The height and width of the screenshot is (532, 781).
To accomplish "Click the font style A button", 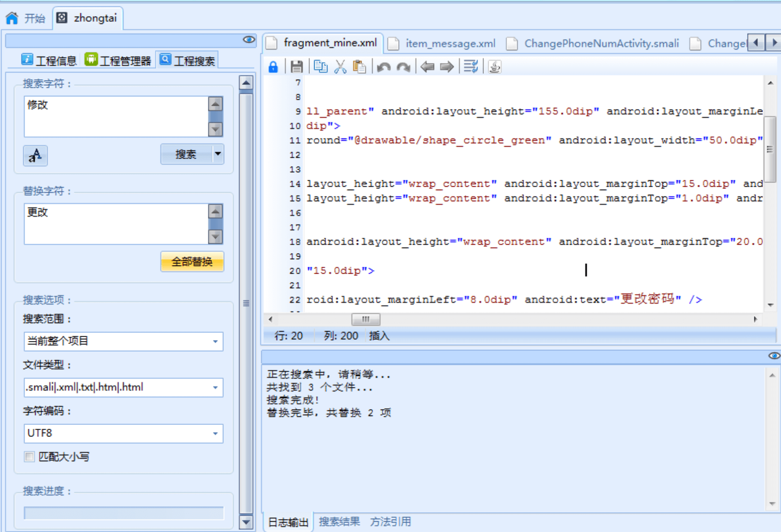I will 35,155.
